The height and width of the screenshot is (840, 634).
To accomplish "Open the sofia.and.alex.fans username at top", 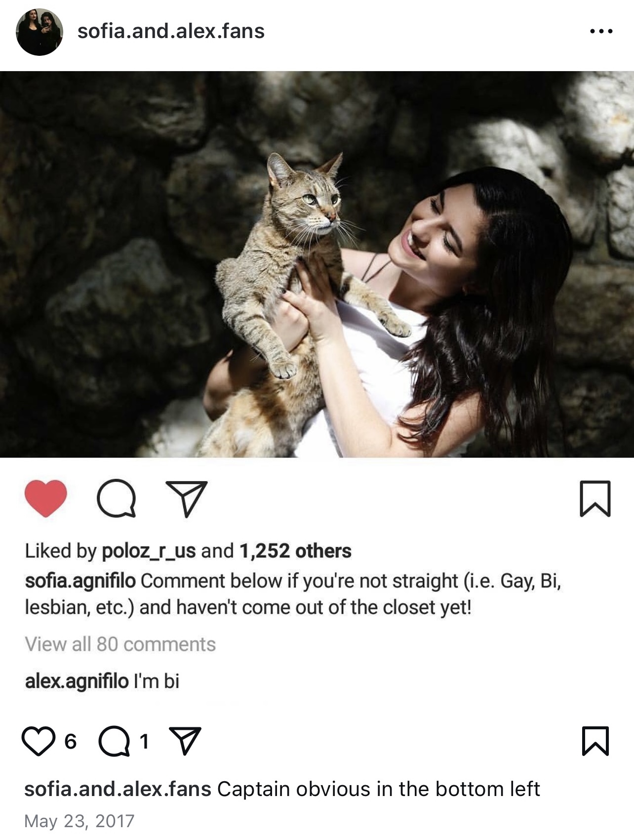I will click(171, 31).
